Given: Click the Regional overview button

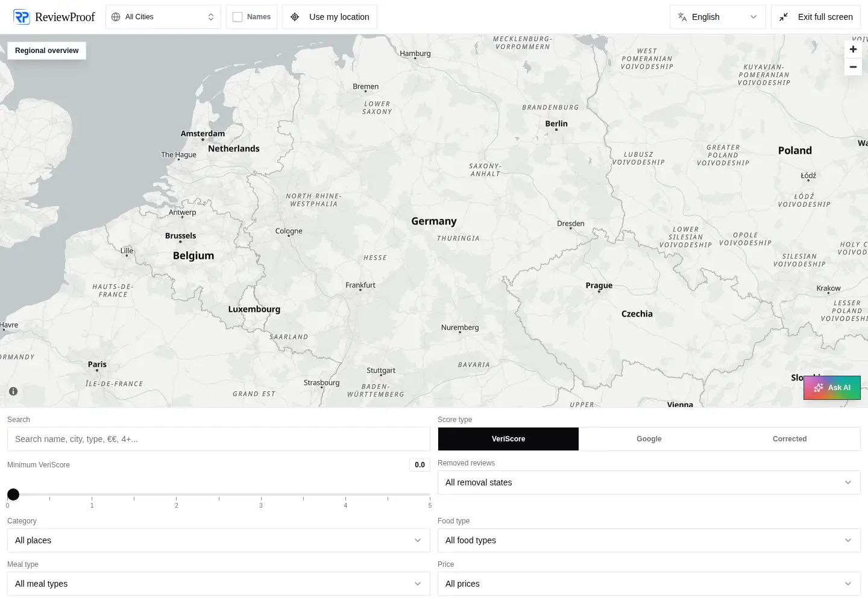Looking at the screenshot, I should coord(46,51).
